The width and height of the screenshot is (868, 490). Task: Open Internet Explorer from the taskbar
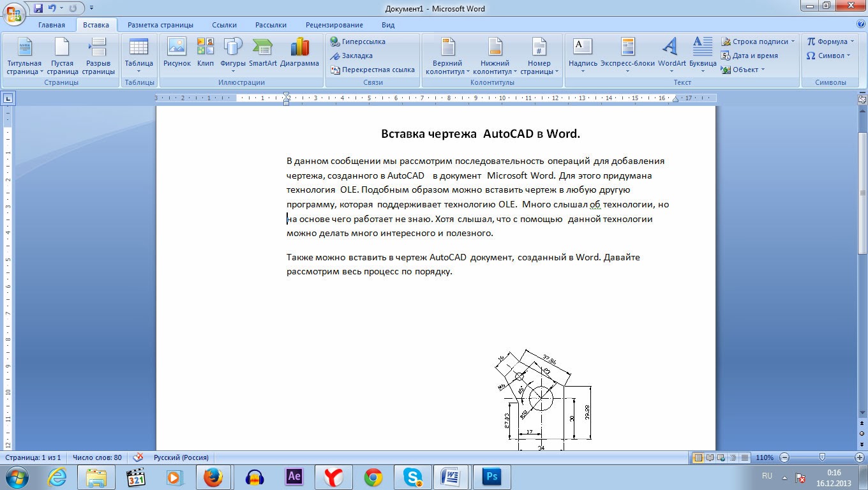57,477
